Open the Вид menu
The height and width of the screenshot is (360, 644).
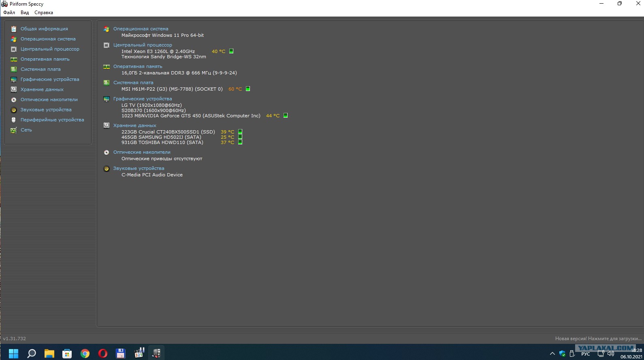tap(25, 13)
